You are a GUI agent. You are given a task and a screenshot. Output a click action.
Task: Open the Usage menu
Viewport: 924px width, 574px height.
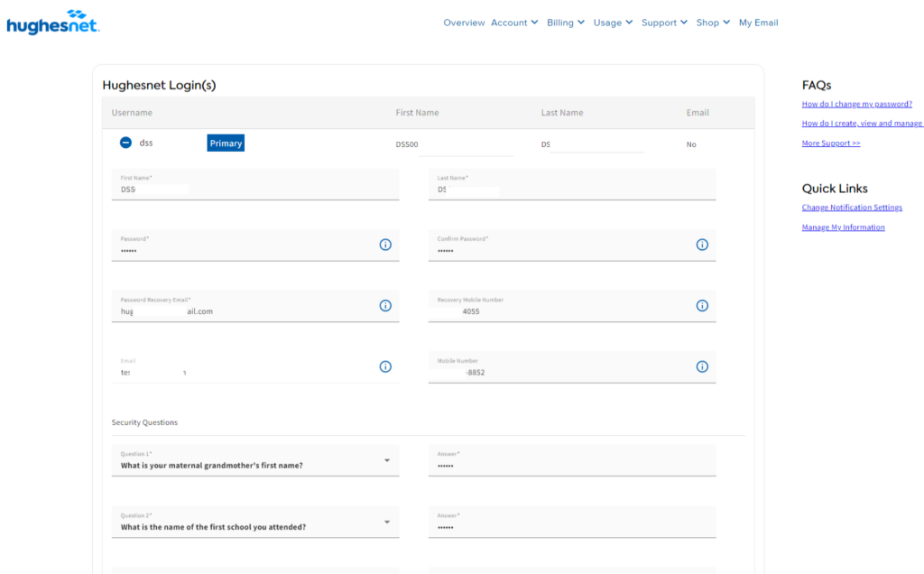tap(613, 23)
